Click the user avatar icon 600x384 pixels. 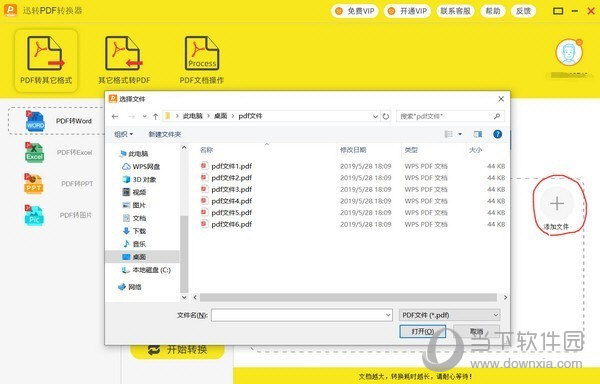tap(569, 52)
